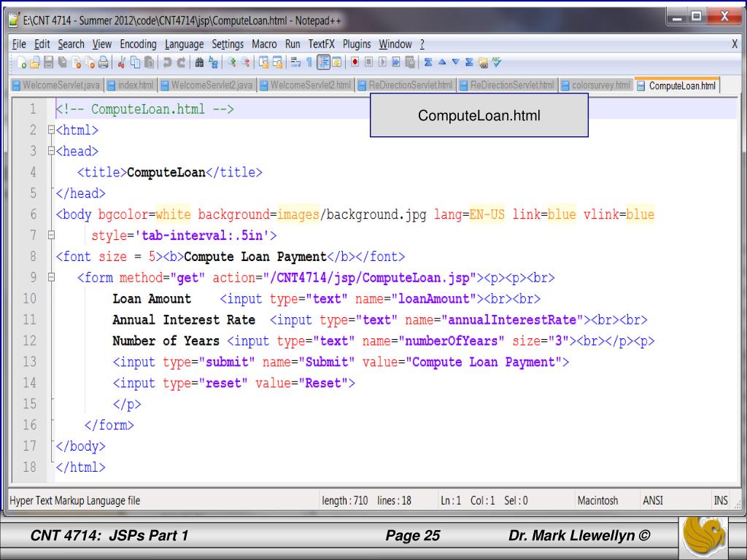747x560 pixels.
Task: Play back the recorded macro icon
Action: [382, 63]
